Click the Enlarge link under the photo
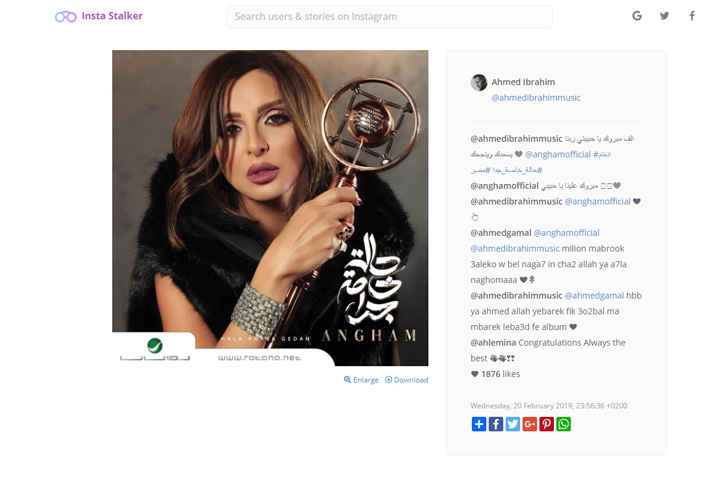709x482 pixels. [361, 380]
